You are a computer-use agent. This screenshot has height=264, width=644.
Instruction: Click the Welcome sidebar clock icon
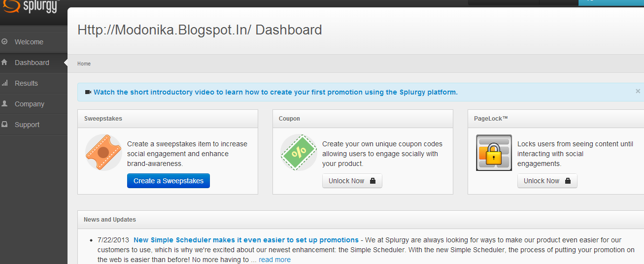tap(4, 42)
